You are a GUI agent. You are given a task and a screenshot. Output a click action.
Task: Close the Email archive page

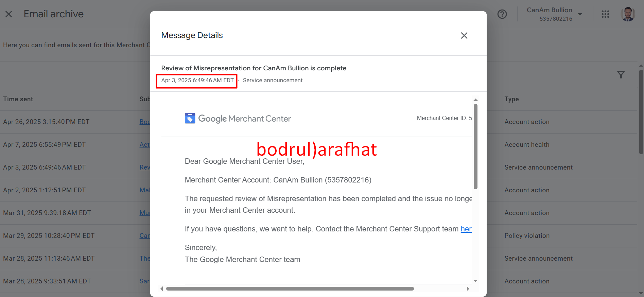pos(9,14)
